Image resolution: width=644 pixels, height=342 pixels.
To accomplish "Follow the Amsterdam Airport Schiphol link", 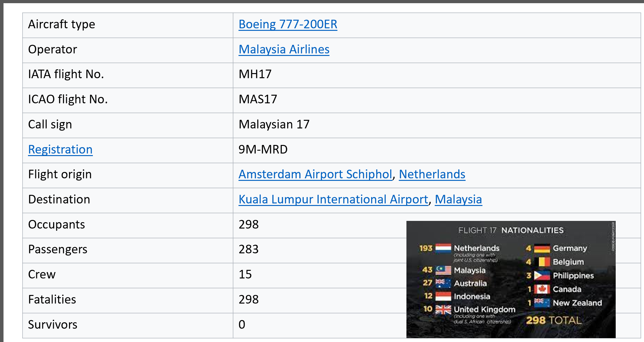I will point(315,174).
